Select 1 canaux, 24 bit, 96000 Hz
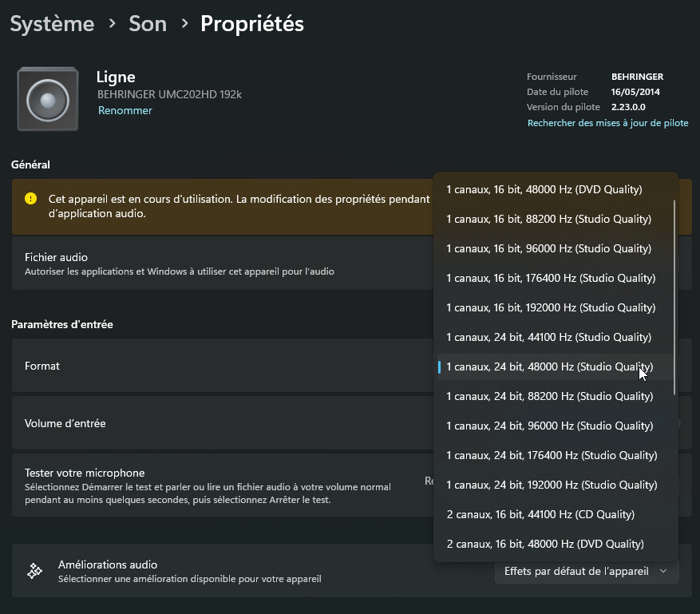700x614 pixels. (x=549, y=426)
